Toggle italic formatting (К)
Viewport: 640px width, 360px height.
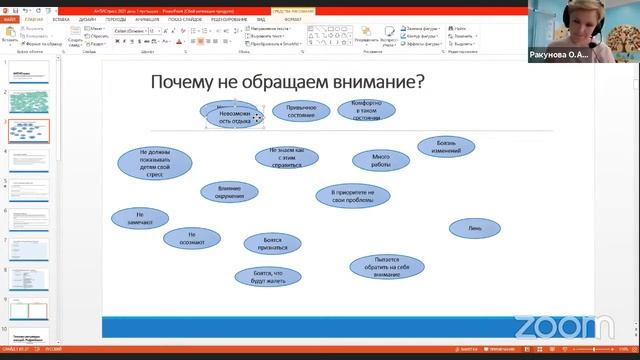click(x=124, y=41)
